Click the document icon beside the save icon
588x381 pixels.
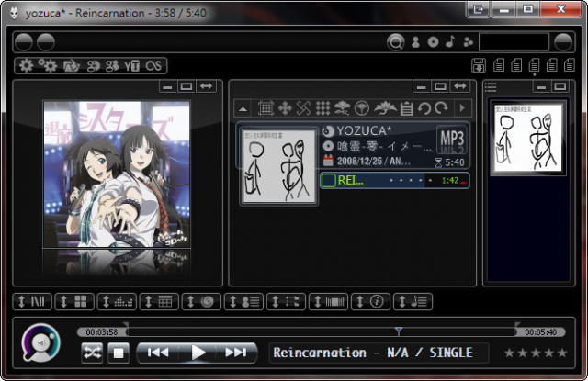499,65
